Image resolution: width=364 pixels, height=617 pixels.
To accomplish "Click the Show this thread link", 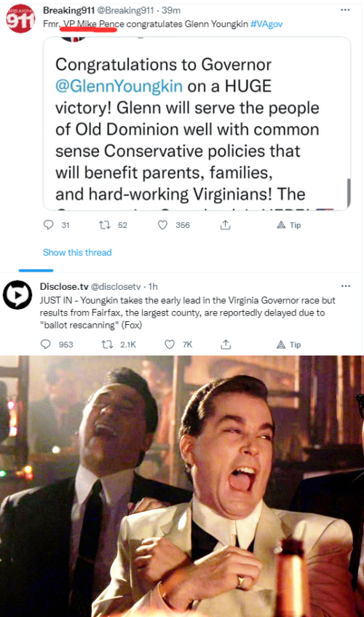I will [77, 252].
